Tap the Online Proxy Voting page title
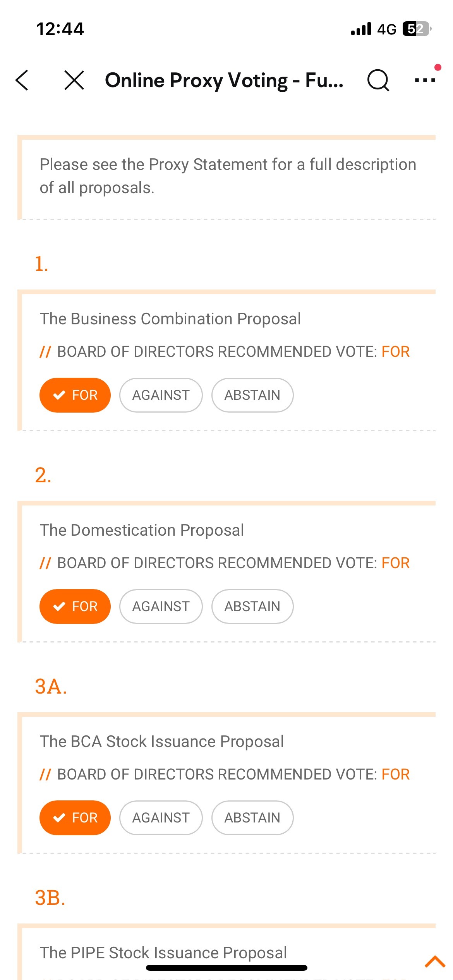Image resolution: width=453 pixels, height=980 pixels. [x=224, y=81]
